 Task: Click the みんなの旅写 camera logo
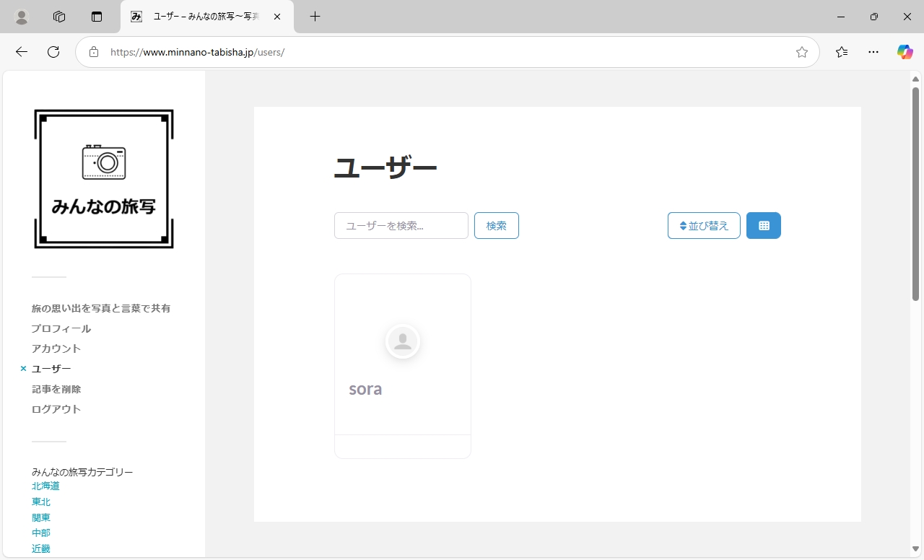(x=104, y=179)
